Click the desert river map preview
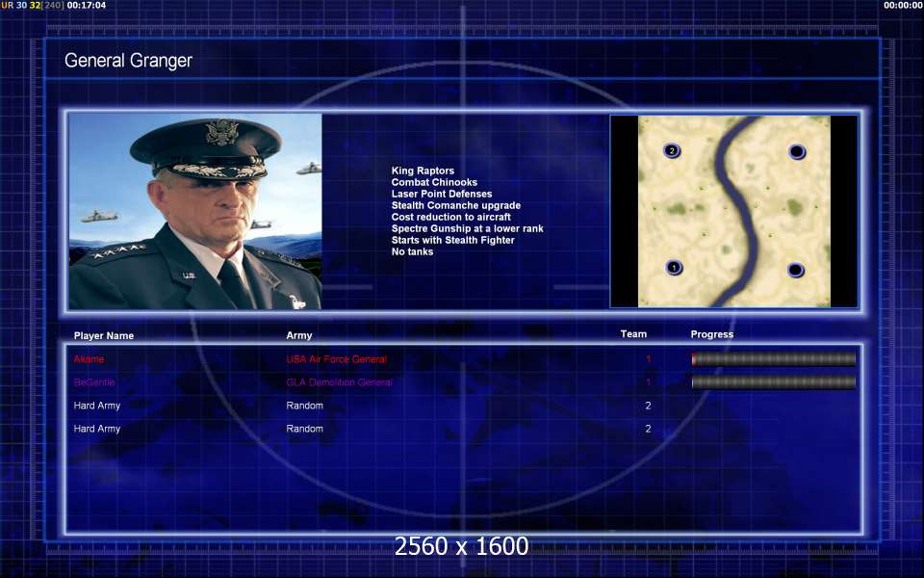 (x=734, y=211)
